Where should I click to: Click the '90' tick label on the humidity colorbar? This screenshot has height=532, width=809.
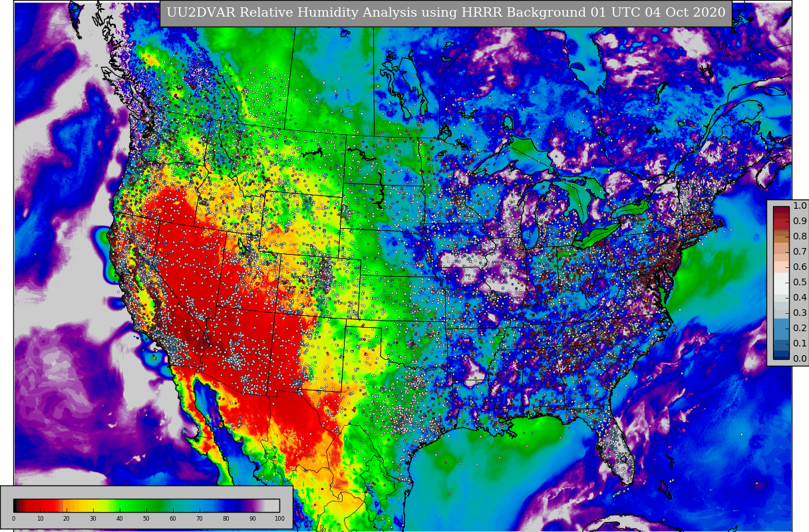click(253, 518)
